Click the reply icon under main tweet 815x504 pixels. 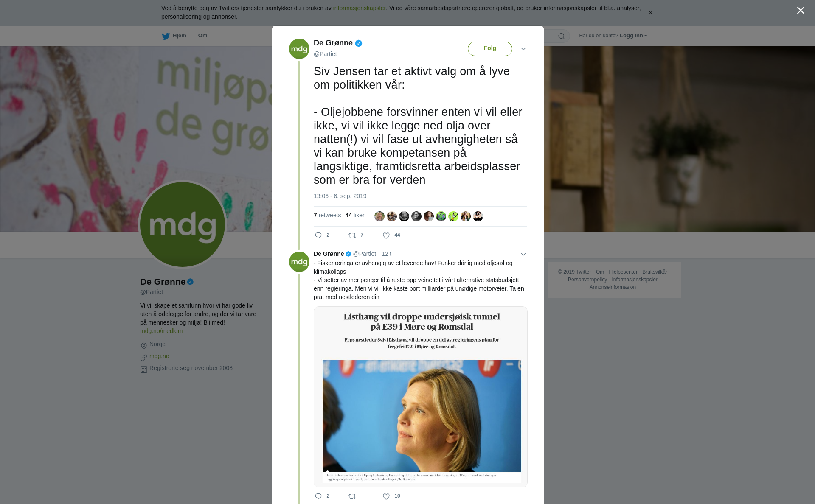(318, 235)
